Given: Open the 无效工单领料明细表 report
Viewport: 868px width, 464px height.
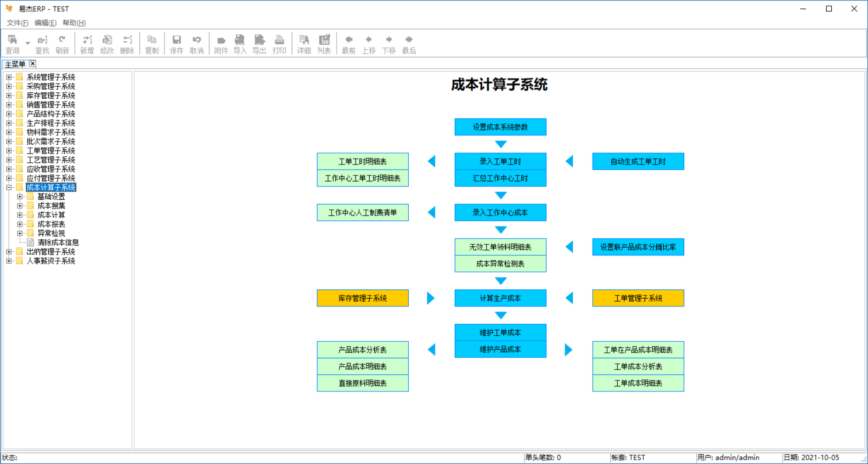Looking at the screenshot, I should [x=501, y=247].
